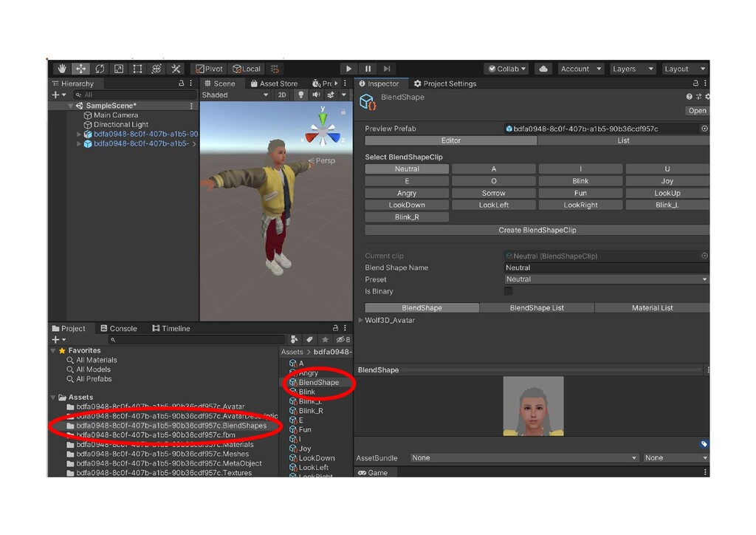This screenshot has width=756, height=535.
Task: Open the Layout dropdown
Action: click(684, 69)
